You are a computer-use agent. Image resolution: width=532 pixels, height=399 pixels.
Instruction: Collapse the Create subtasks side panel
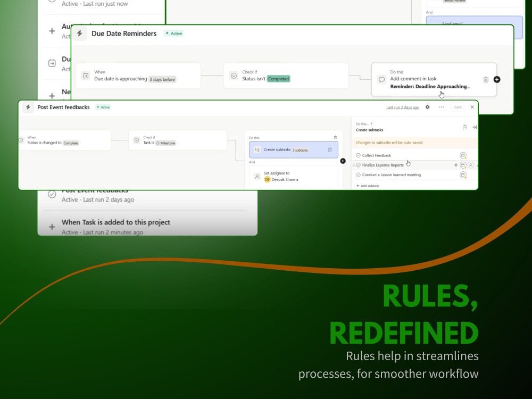[475, 127]
